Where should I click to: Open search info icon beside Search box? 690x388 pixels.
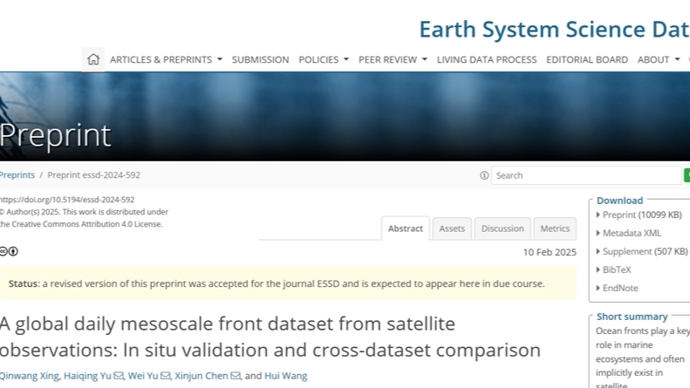(484, 176)
